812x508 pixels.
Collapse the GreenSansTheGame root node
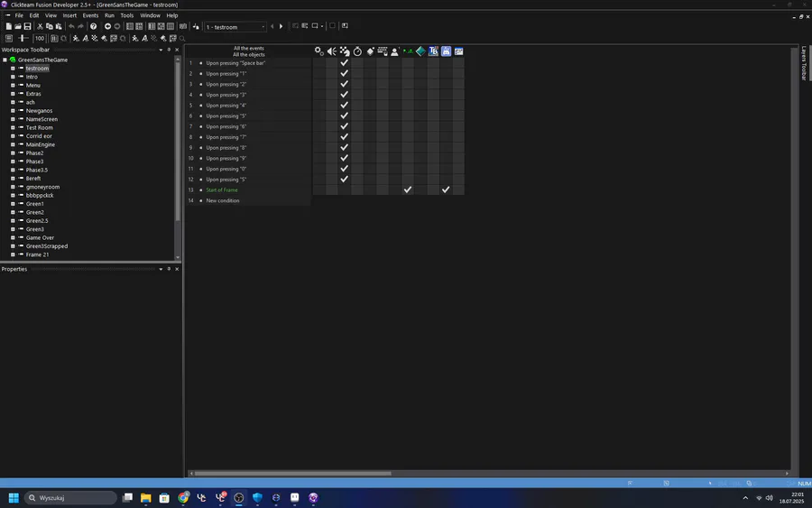(x=5, y=60)
